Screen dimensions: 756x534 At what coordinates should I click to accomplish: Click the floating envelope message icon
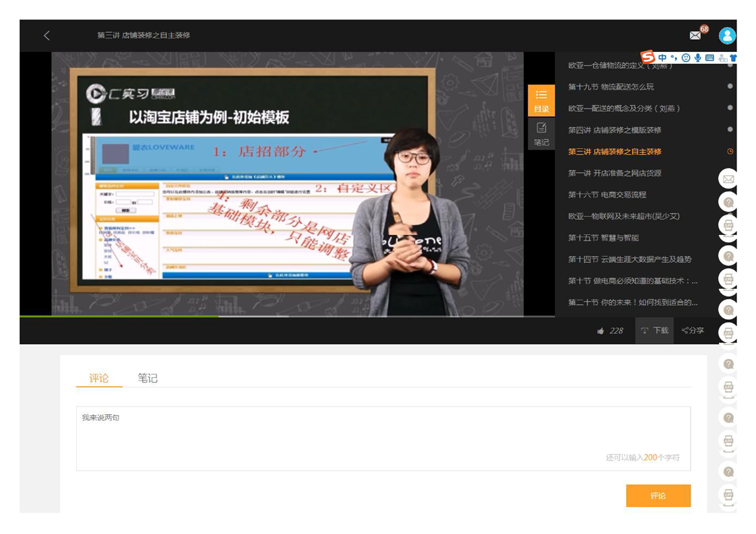point(728,179)
